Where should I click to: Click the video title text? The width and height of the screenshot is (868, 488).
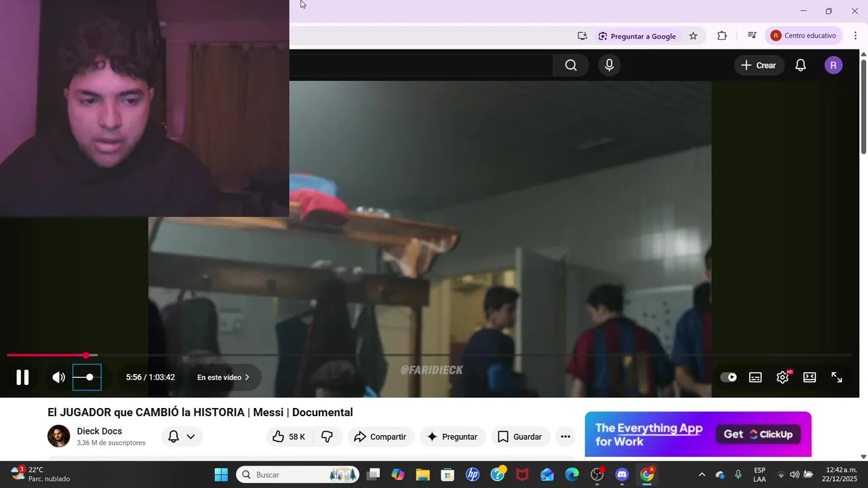pos(200,412)
